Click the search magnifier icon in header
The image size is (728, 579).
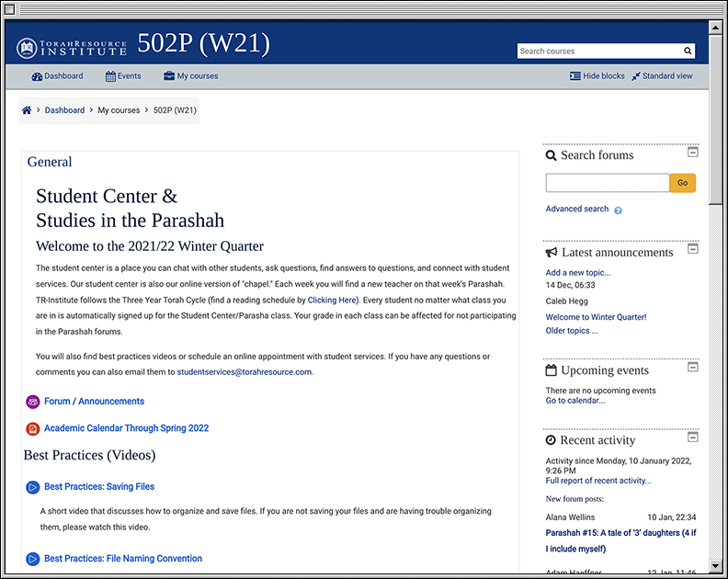tap(688, 51)
